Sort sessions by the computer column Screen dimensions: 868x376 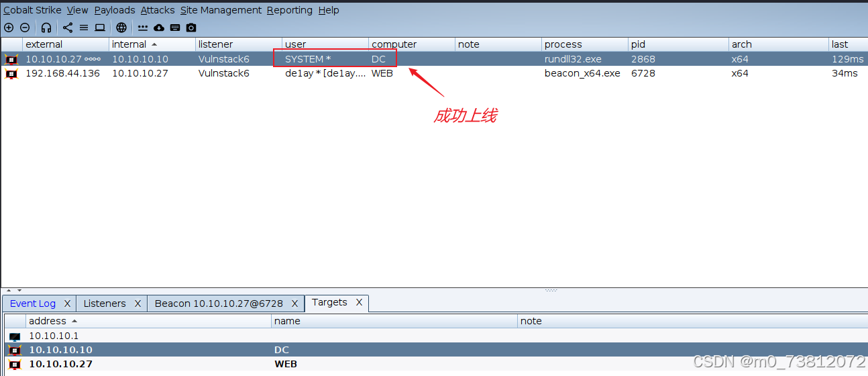[412, 44]
